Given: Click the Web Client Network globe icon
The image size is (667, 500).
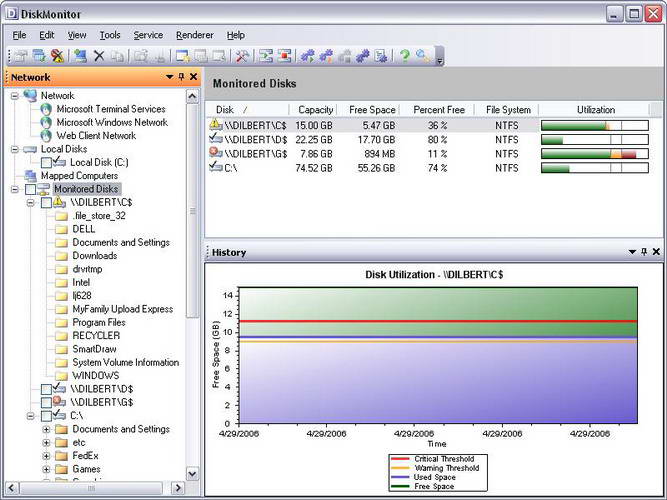Looking at the screenshot, I should click(x=45, y=136).
